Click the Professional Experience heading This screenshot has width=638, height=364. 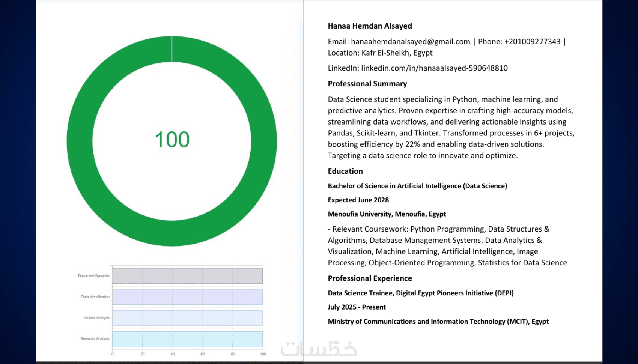370,278
